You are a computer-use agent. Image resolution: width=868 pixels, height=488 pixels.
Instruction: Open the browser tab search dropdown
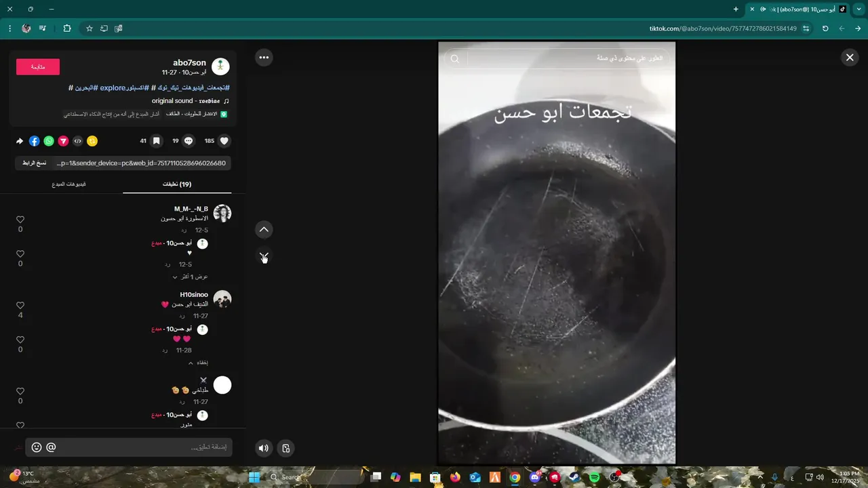[x=858, y=9]
